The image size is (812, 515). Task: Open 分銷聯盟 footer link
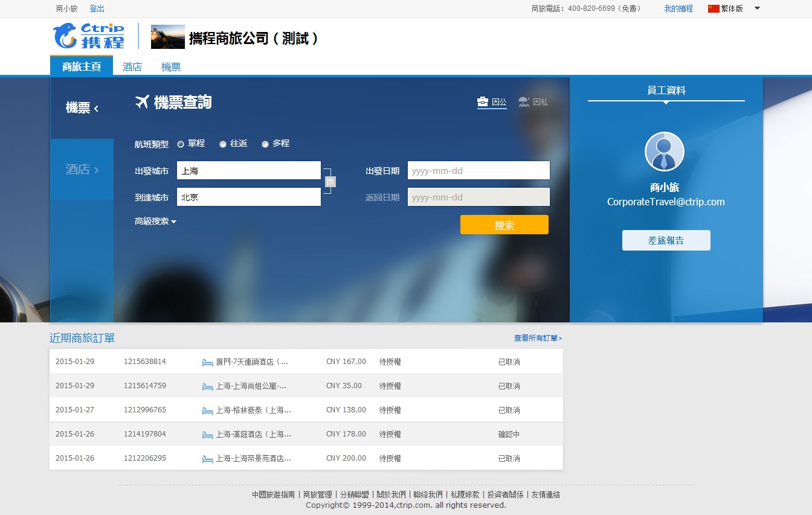(355, 494)
